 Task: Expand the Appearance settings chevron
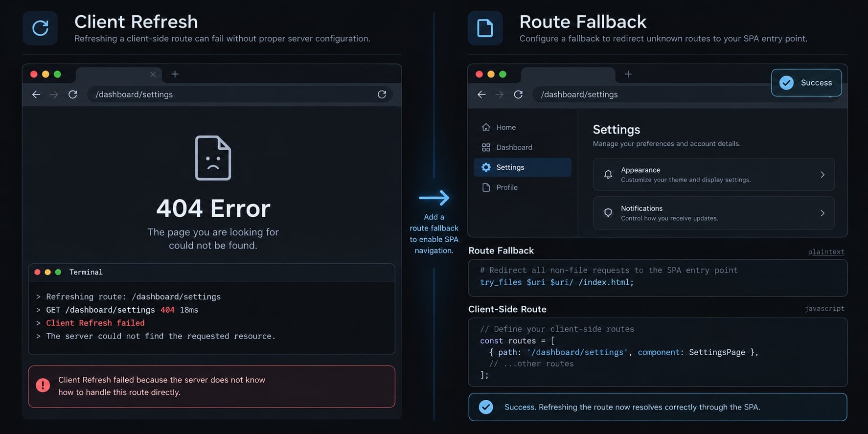(x=822, y=175)
